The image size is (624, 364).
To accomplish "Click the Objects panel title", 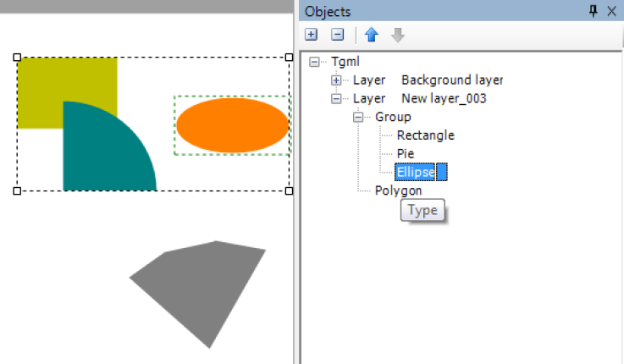I will pos(328,12).
